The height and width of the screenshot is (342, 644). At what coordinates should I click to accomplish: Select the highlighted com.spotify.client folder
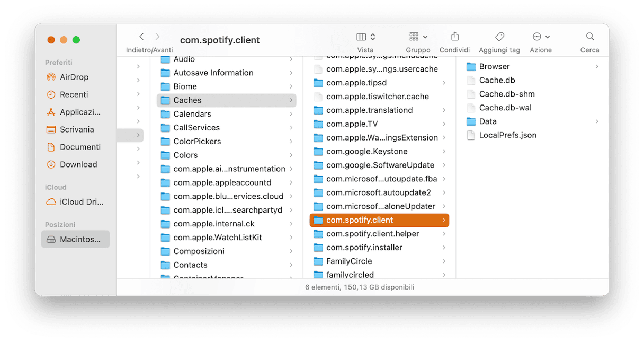379,220
